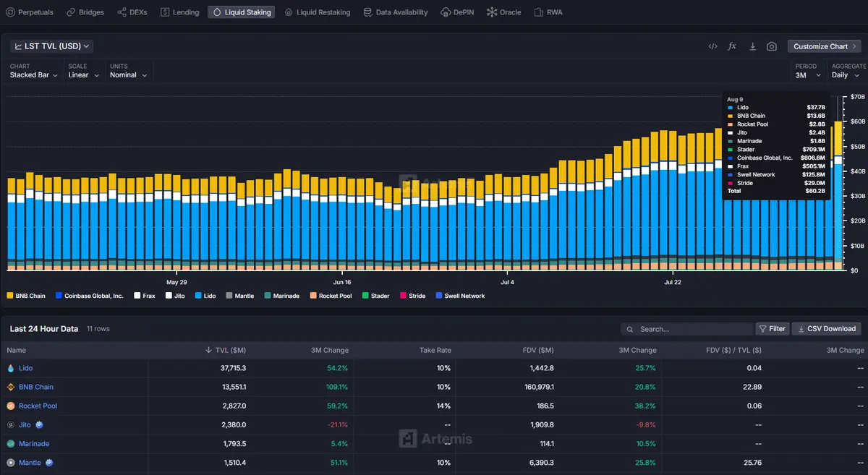Open the BNB Chain link in table
This screenshot has width=868, height=475.
(x=36, y=387)
